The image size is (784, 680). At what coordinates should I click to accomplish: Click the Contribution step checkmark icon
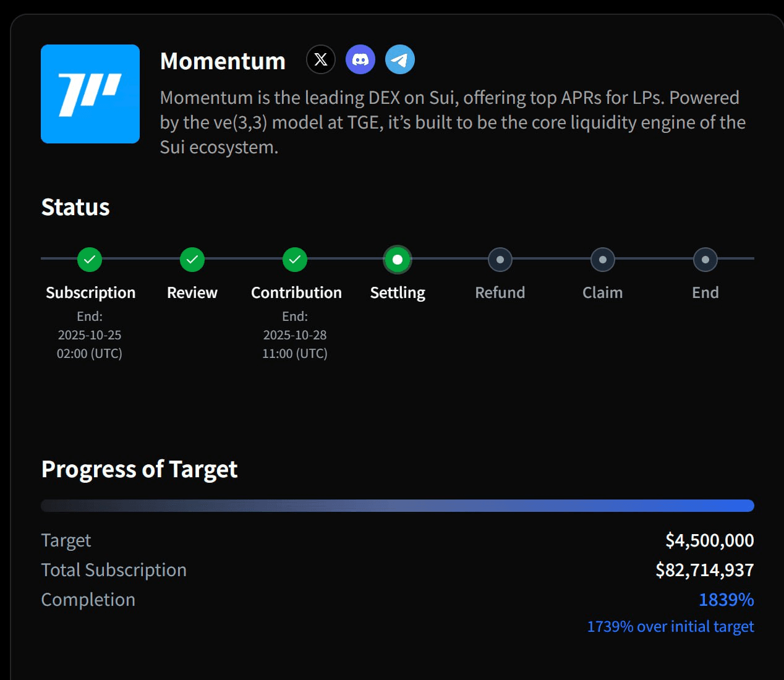click(295, 260)
